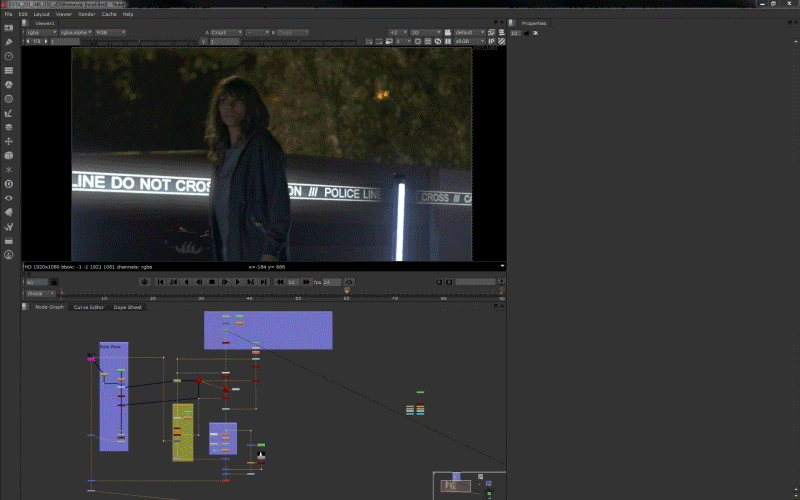Image resolution: width=800 pixels, height=500 pixels.
Task: Open the File menu
Action: (8, 14)
